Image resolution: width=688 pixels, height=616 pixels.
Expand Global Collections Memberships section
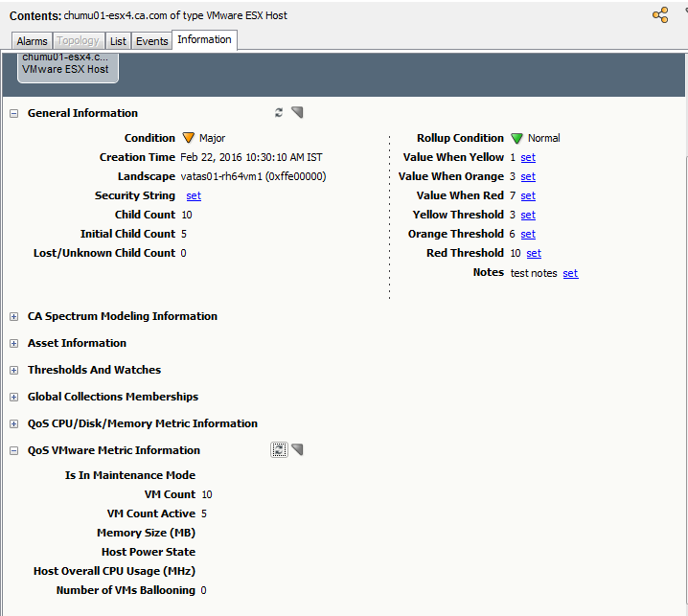pyautogui.click(x=14, y=397)
